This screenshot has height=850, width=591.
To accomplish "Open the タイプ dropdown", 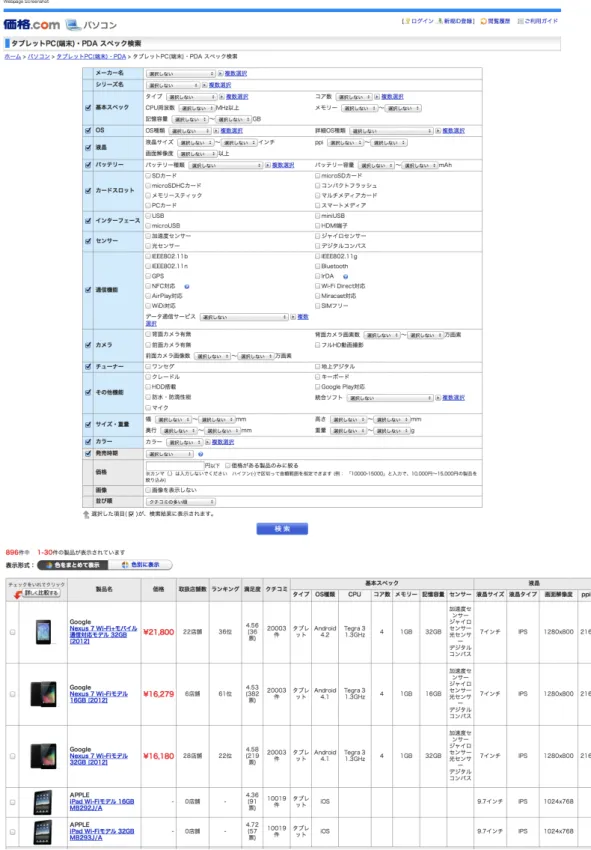I will coord(191,96).
